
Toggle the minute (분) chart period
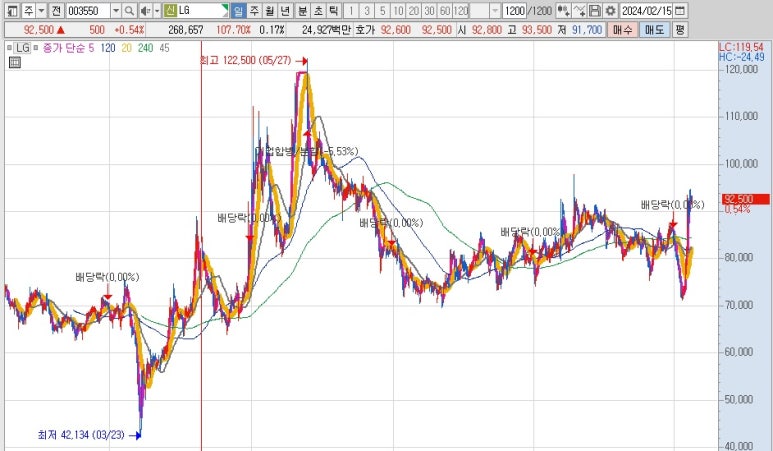click(x=302, y=10)
